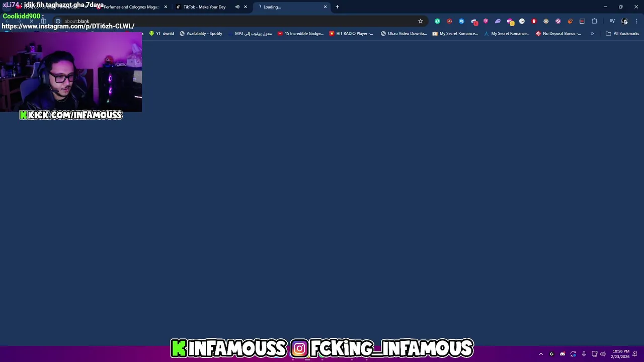Restore down the Chrome window
This screenshot has height=362, width=644.
(621, 7)
